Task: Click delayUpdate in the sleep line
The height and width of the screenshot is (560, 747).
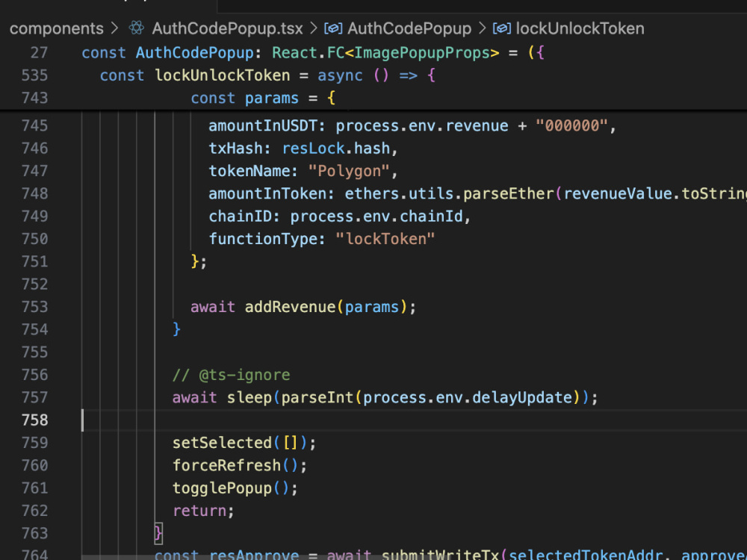Action: pyautogui.click(x=522, y=398)
